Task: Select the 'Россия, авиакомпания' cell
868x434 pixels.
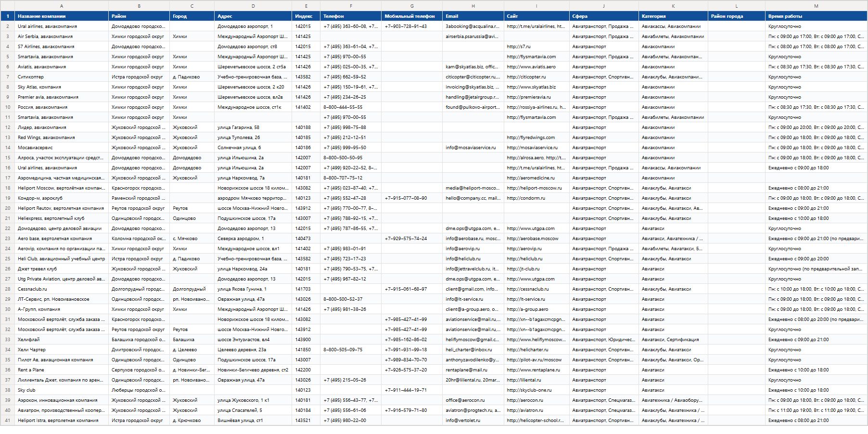Action: [62, 107]
